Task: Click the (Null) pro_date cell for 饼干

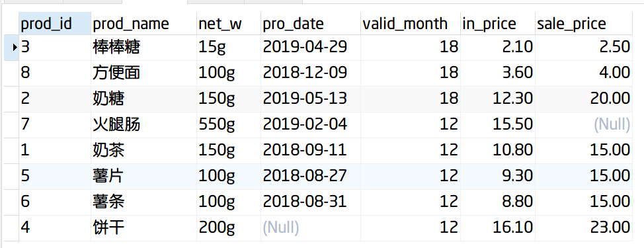Action: pyautogui.click(x=310, y=227)
